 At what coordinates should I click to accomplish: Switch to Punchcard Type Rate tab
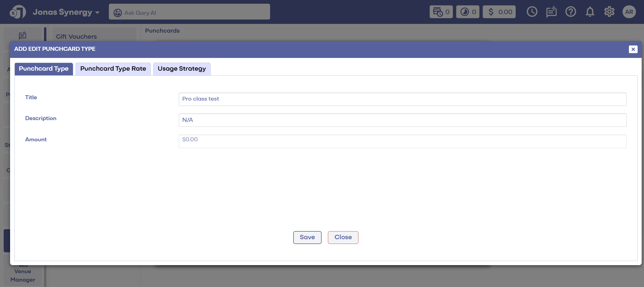point(113,69)
